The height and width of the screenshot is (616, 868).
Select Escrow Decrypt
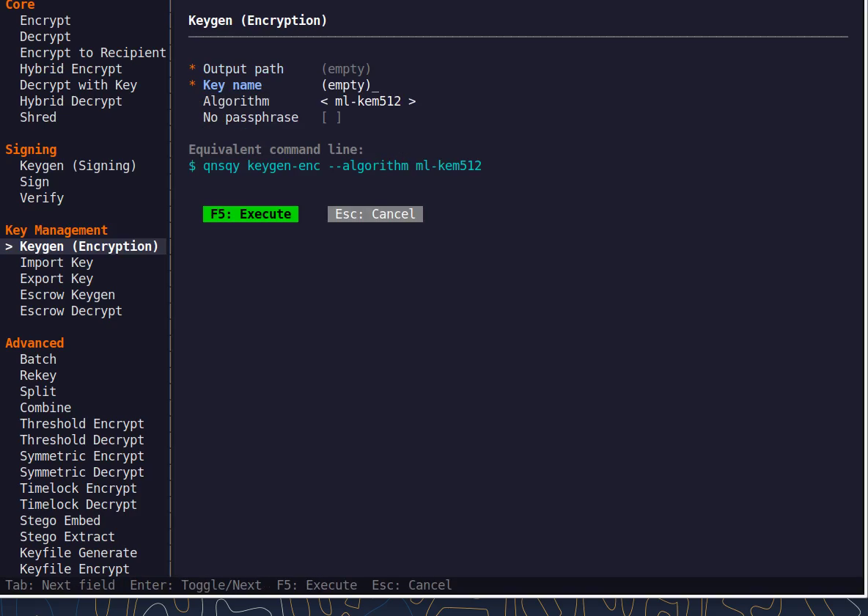(x=71, y=310)
